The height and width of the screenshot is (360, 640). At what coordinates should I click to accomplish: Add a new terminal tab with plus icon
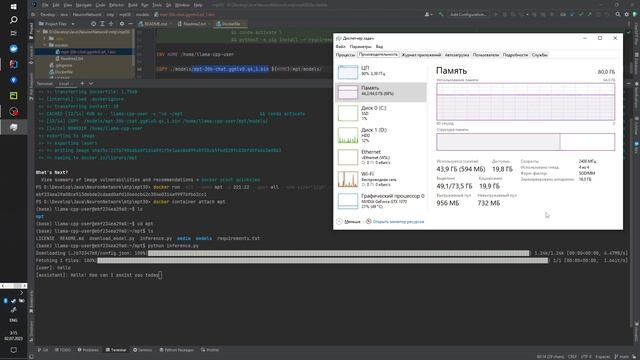(82, 83)
